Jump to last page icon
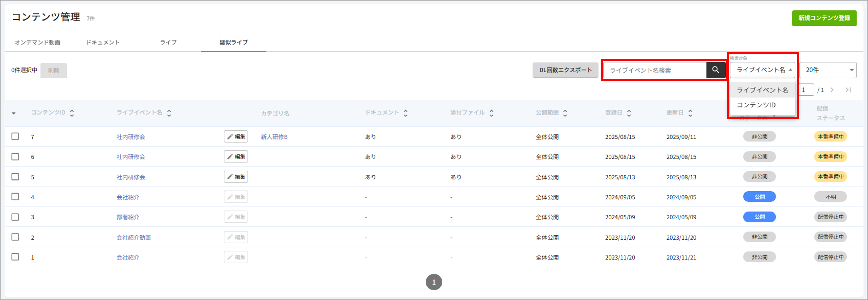This screenshot has height=300, width=868. click(848, 90)
